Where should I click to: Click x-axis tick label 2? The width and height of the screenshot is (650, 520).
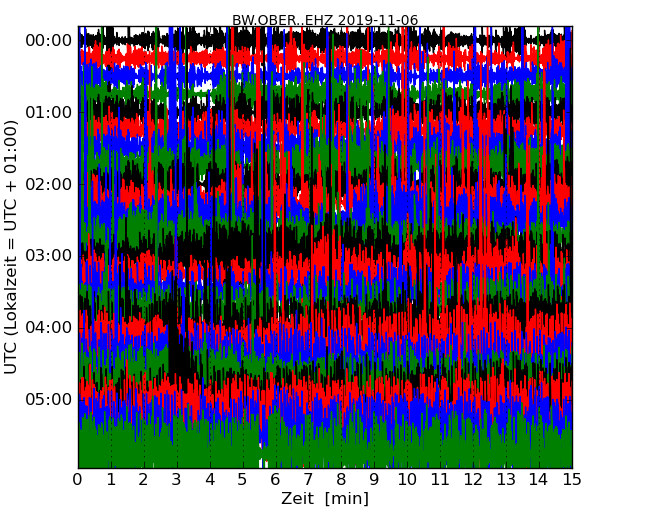tap(143, 480)
